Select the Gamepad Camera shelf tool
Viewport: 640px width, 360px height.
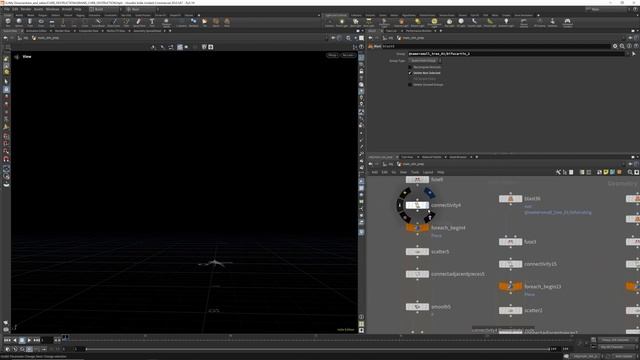coord(567,22)
